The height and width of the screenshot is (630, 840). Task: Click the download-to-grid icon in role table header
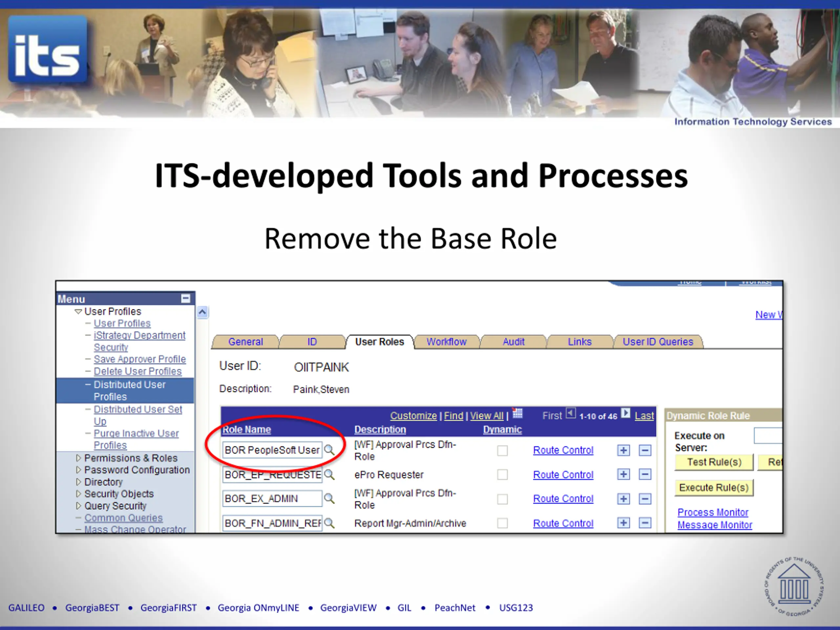517,413
